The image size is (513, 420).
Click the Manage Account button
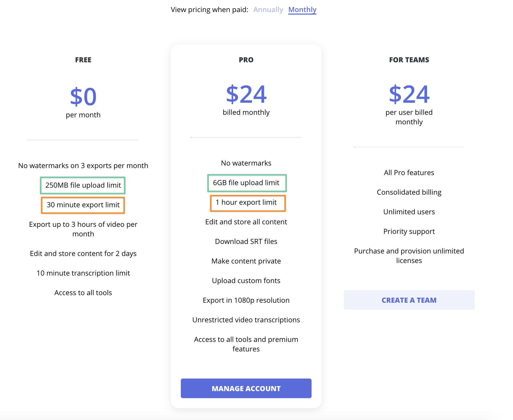246,388
